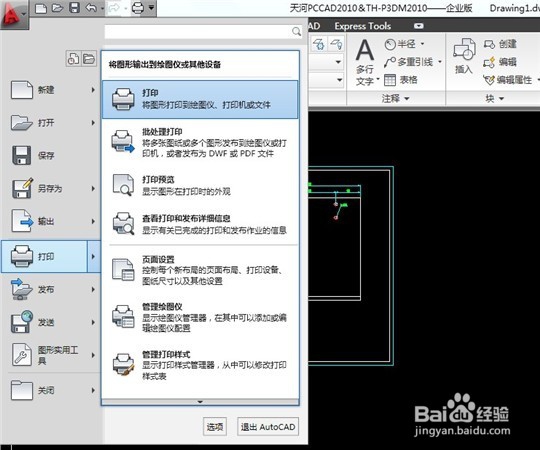
Task: Click the Undo arrow icon
Action: tap(91, 8)
